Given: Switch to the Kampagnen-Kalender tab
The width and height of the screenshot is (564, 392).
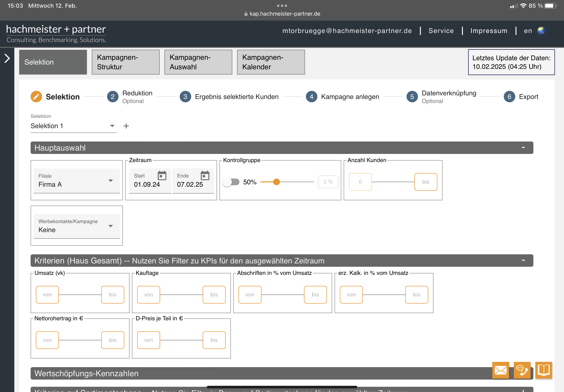Looking at the screenshot, I should coord(271,62).
